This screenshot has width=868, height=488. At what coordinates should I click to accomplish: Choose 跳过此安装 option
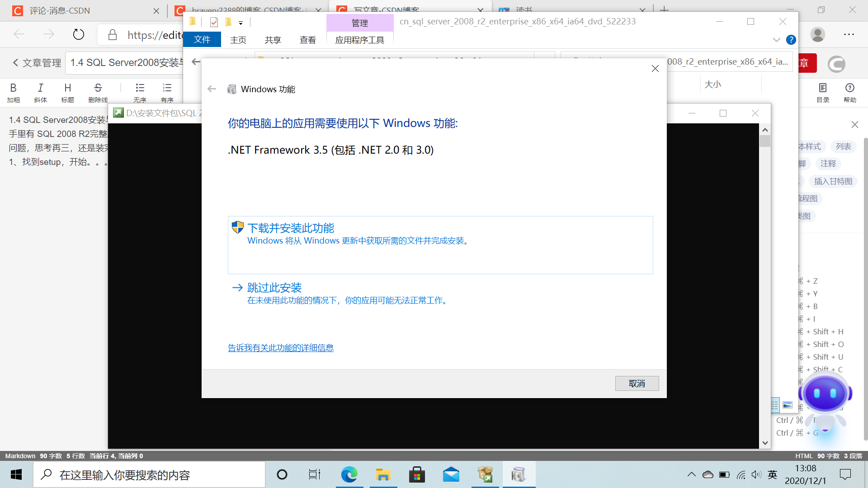pos(274,288)
